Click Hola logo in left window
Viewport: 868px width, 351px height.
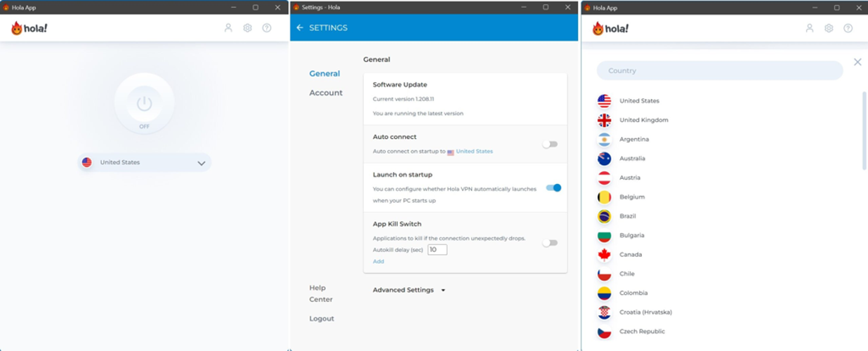point(29,28)
